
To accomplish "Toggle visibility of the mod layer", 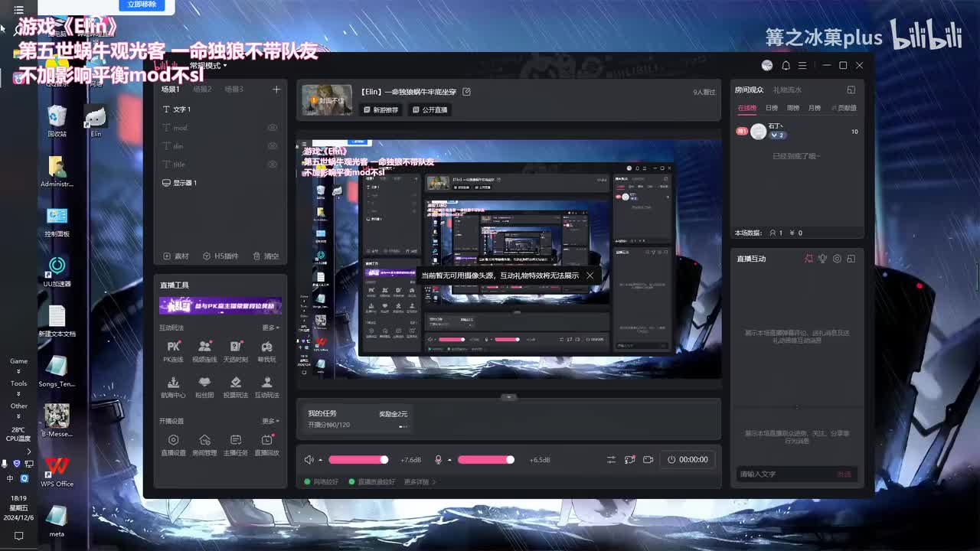I will point(272,128).
